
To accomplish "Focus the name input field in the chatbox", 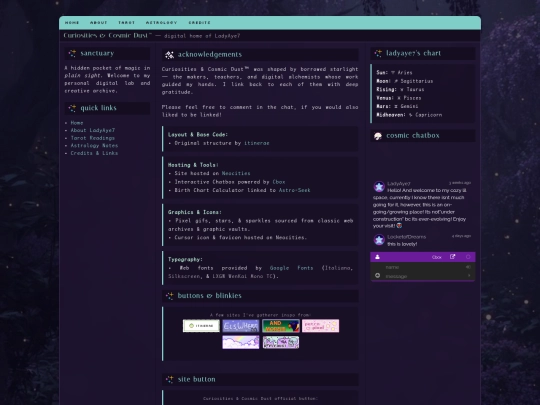I will pos(423,267).
